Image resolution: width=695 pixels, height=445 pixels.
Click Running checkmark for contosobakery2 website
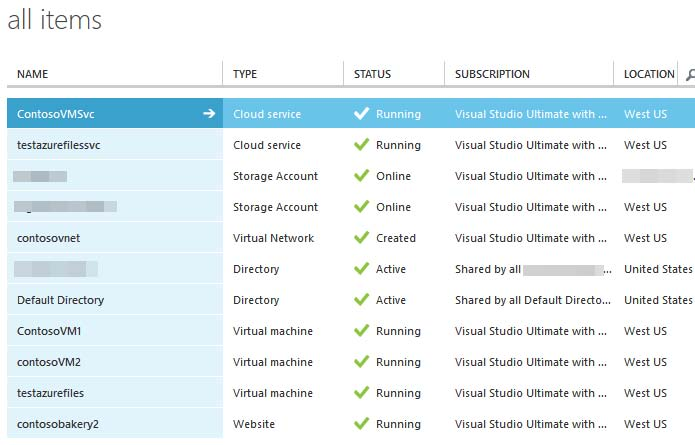[362, 424]
